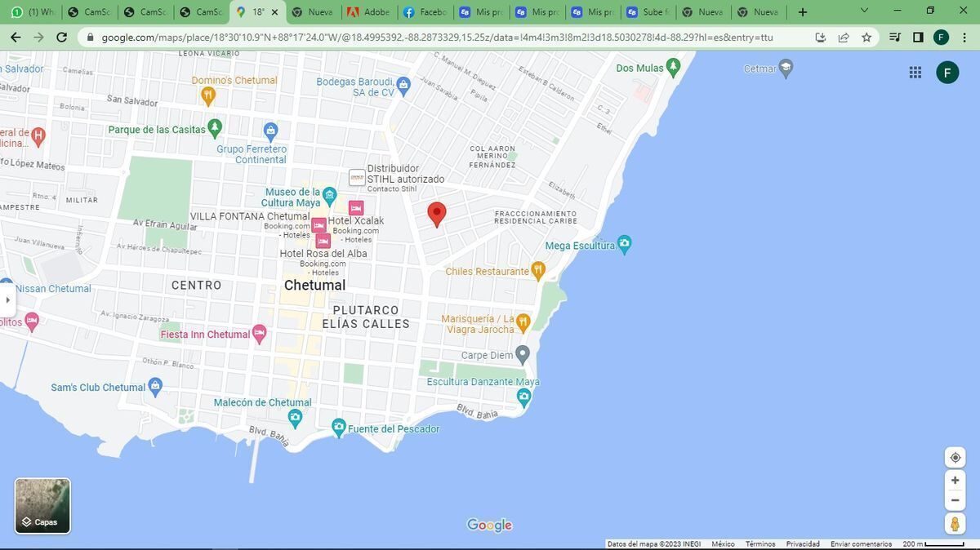
Task: Click the red location pin marker
Action: tap(437, 215)
